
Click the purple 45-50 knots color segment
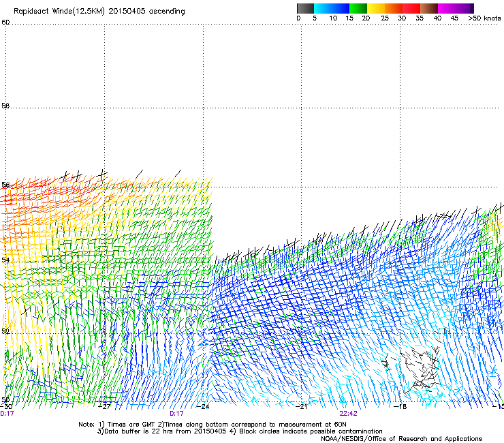pyautogui.click(x=464, y=8)
